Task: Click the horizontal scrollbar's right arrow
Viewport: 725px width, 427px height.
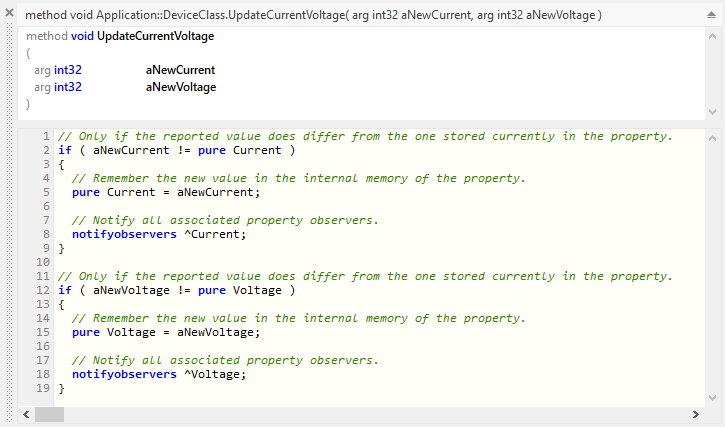Action: click(696, 414)
